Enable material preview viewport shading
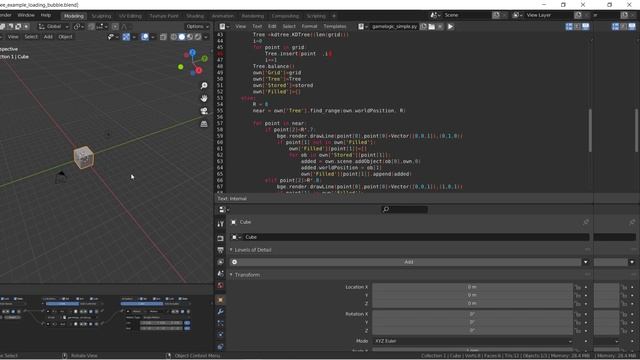The image size is (640, 360). [x=190, y=37]
